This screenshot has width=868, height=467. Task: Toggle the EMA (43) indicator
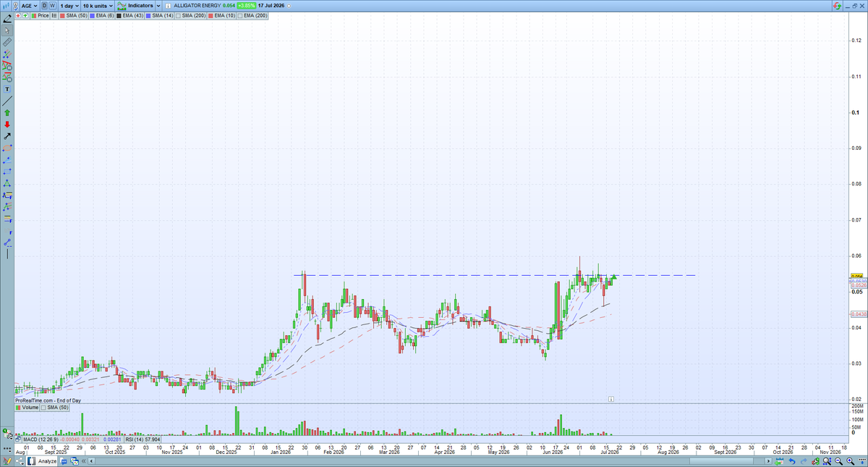coord(129,15)
